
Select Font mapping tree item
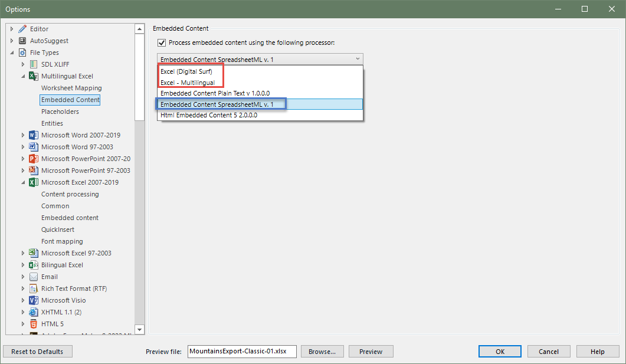62,241
